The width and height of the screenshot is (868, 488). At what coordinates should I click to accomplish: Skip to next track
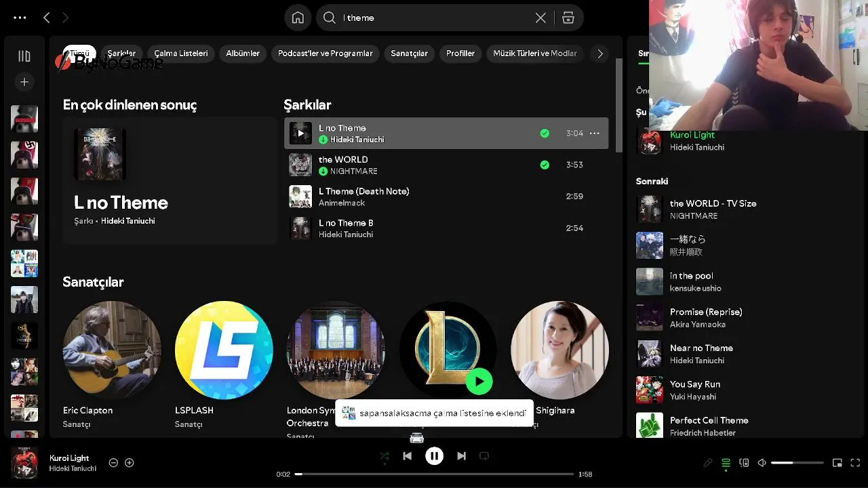pos(461,456)
